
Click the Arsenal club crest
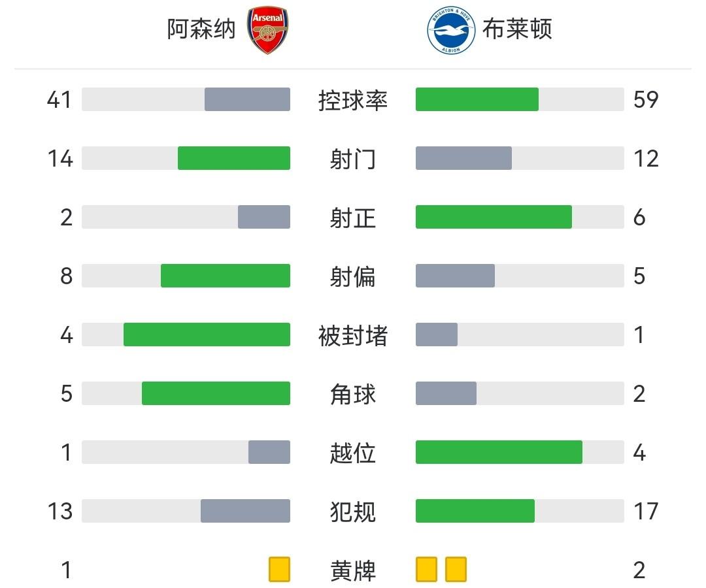click(x=267, y=29)
